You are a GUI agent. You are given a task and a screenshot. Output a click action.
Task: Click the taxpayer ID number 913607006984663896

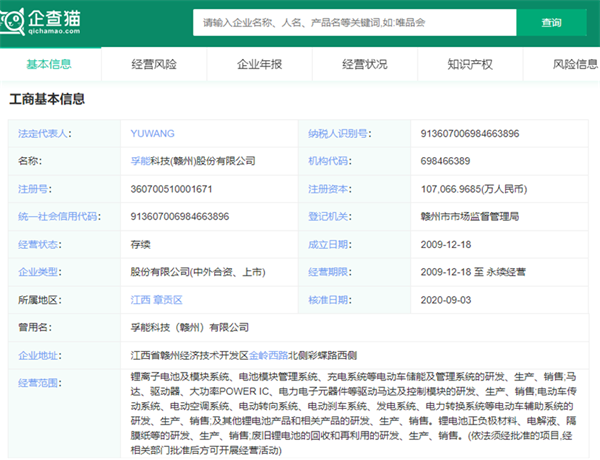click(x=470, y=133)
